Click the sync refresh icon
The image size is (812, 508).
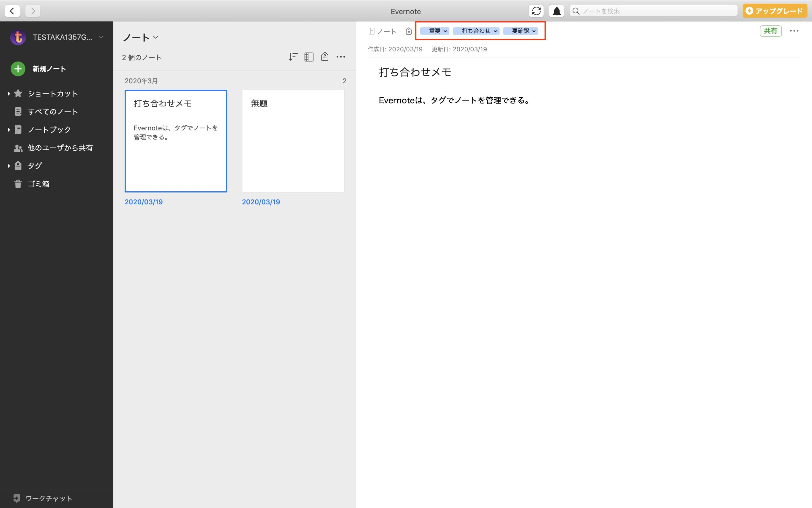coord(536,11)
